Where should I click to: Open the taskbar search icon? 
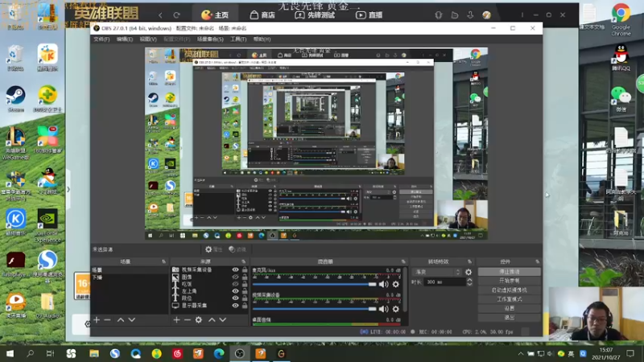tap(30, 353)
